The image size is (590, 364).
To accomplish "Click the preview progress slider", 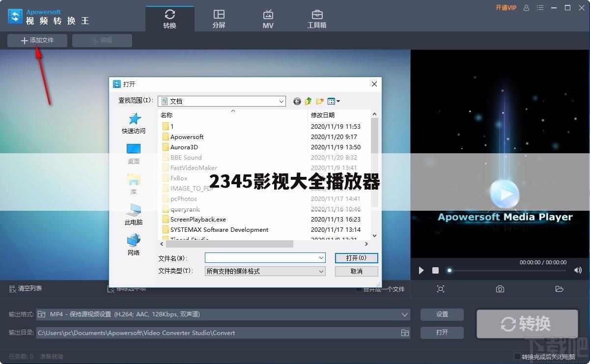I will tap(507, 270).
